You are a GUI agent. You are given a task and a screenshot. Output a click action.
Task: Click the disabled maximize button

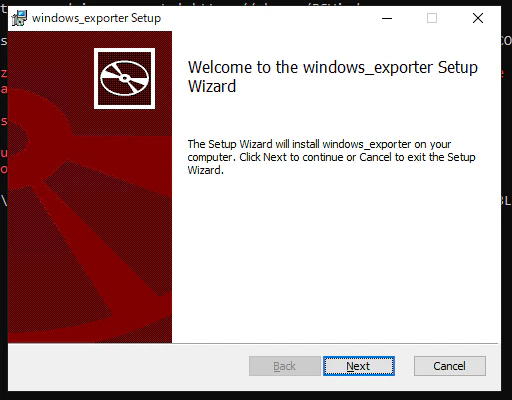(x=432, y=18)
